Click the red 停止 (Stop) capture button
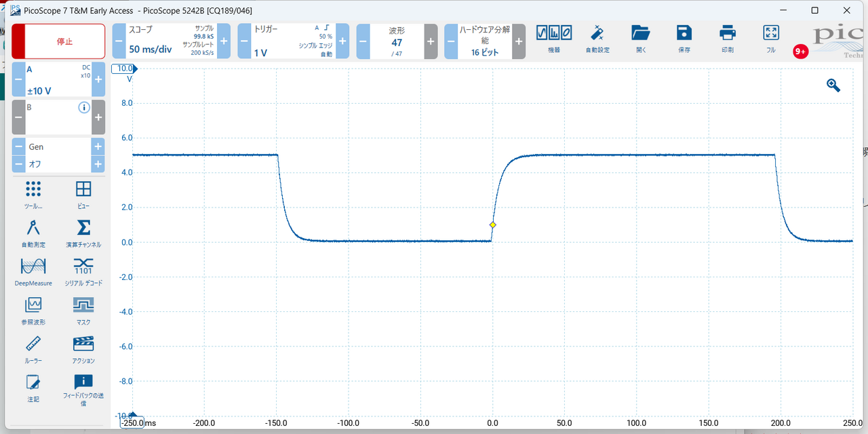The width and height of the screenshot is (868, 434). [x=58, y=41]
